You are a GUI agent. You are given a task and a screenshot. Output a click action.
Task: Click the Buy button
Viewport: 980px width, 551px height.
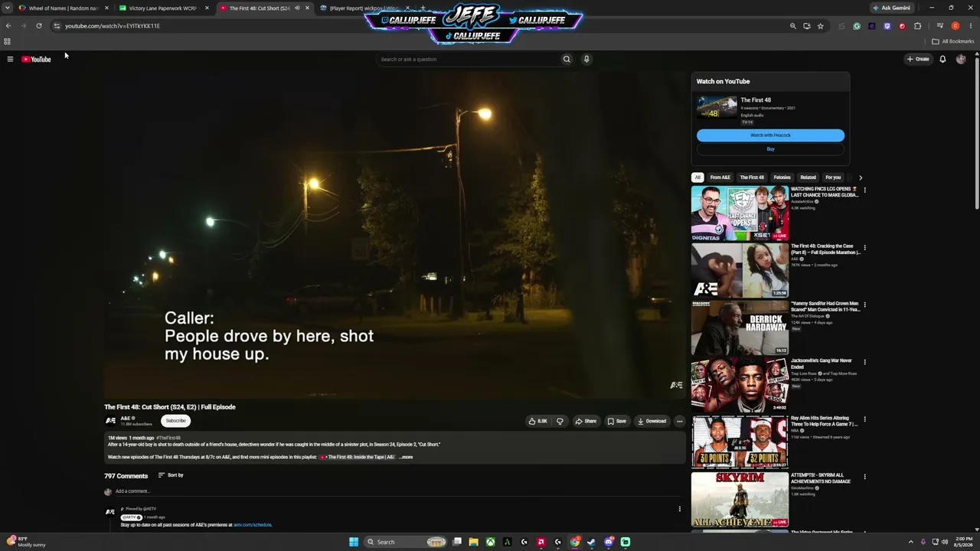coord(770,149)
